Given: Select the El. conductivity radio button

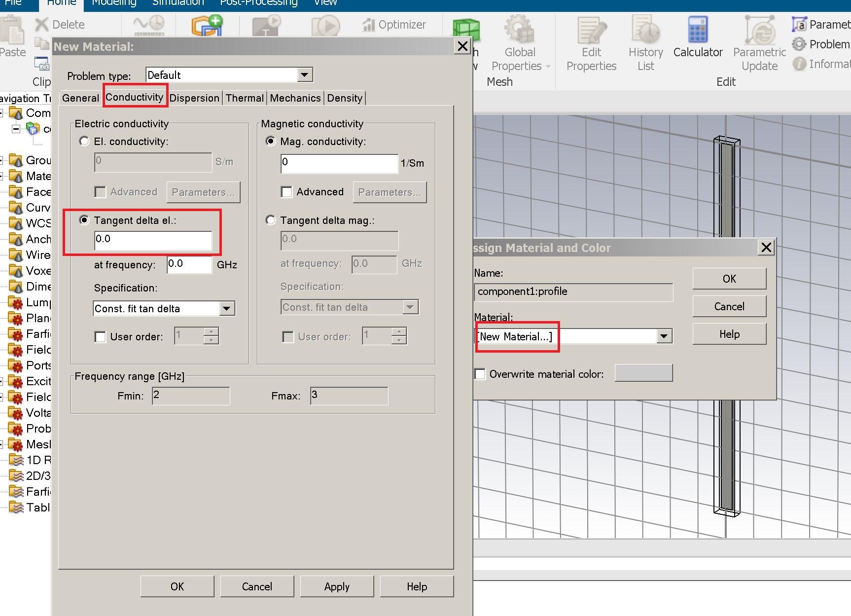Looking at the screenshot, I should [x=84, y=142].
